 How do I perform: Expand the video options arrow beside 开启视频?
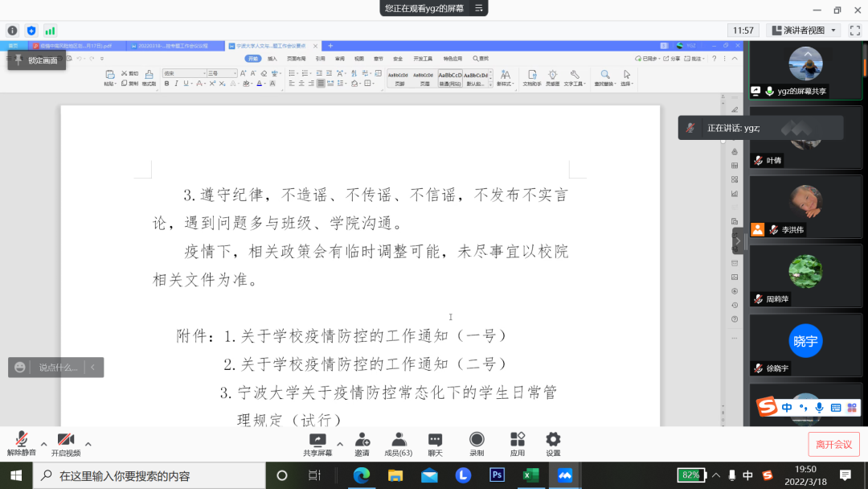coord(88,443)
